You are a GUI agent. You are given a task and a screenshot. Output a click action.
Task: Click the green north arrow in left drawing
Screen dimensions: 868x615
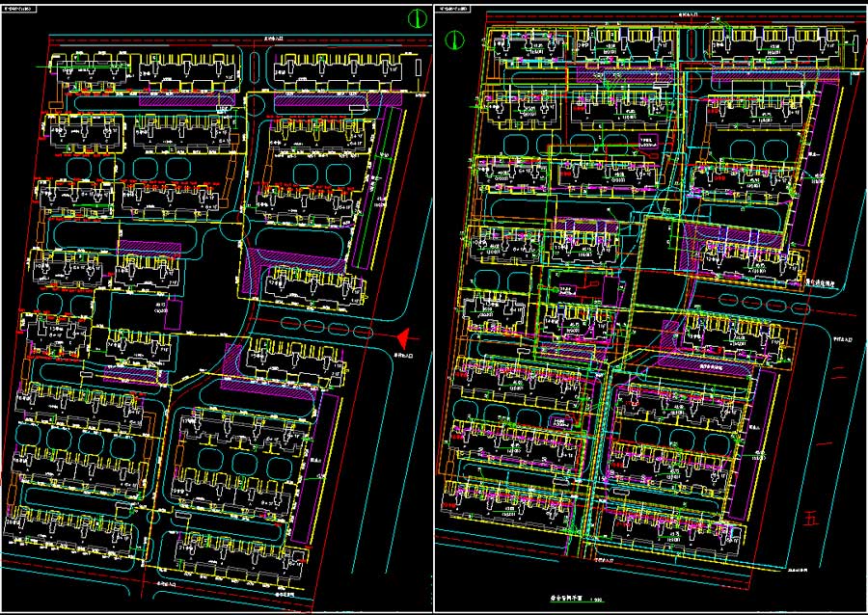point(417,17)
